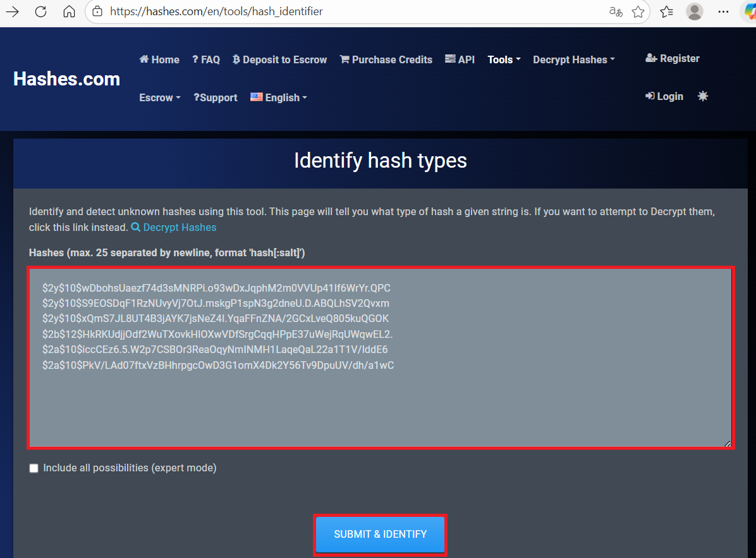This screenshot has width=756, height=558.
Task: Open the favorites list icon
Action: 666,11
